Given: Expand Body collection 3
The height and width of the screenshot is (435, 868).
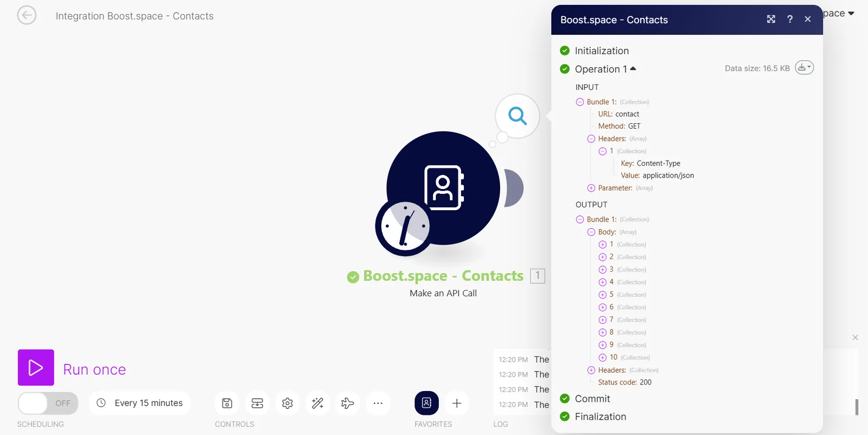Looking at the screenshot, I should pos(603,269).
